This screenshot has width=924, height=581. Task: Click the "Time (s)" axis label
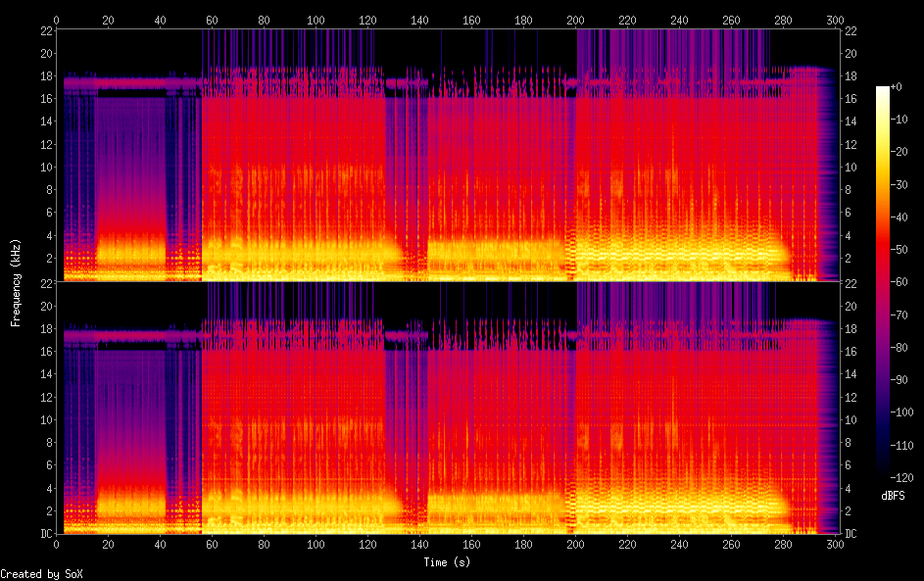[x=445, y=561]
